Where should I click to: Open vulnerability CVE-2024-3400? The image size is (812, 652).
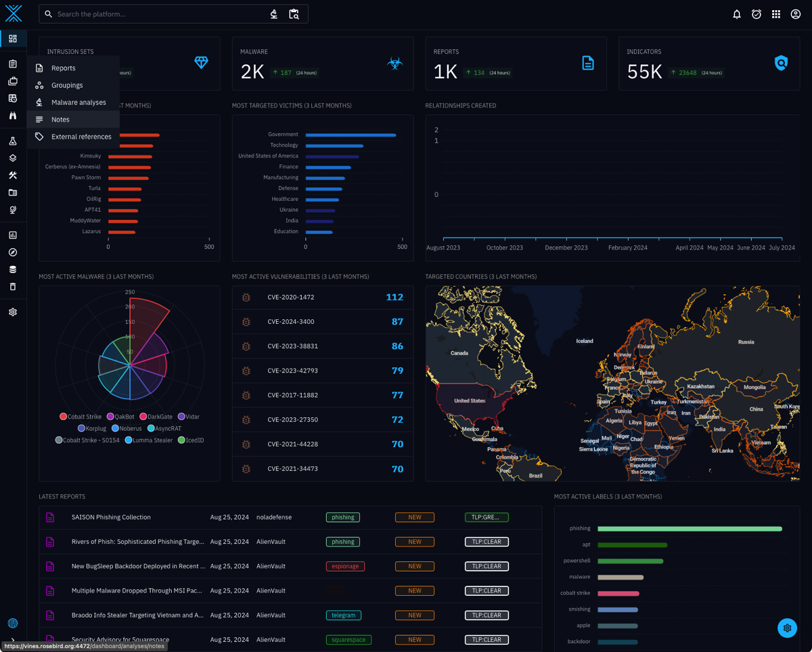coord(323,322)
